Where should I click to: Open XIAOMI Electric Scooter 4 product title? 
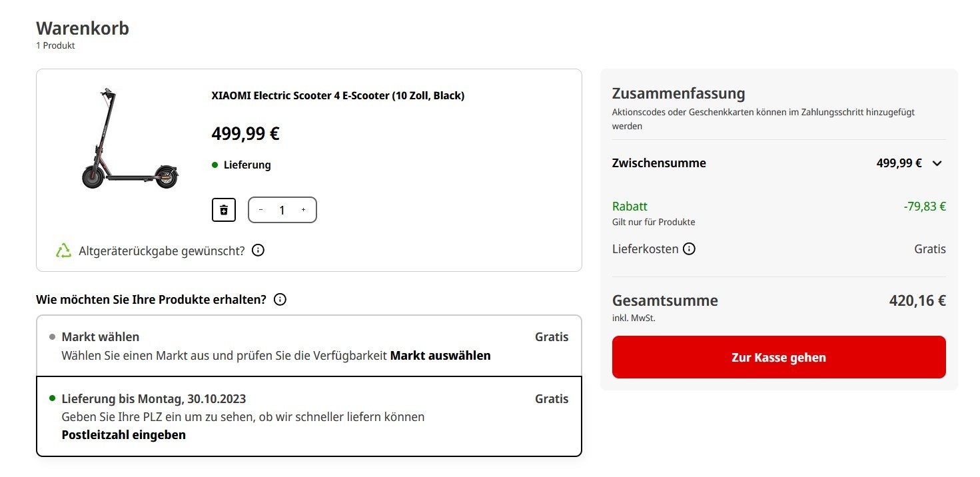(338, 95)
